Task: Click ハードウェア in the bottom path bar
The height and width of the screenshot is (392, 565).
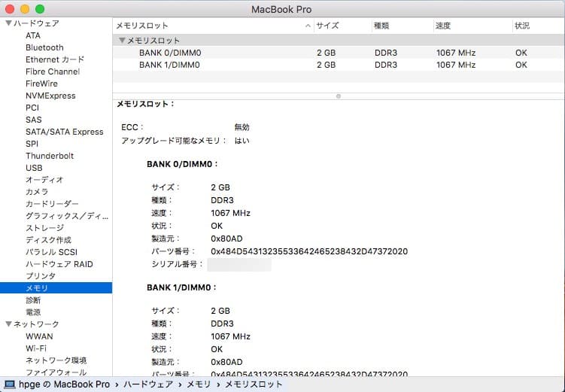Action: point(148,384)
